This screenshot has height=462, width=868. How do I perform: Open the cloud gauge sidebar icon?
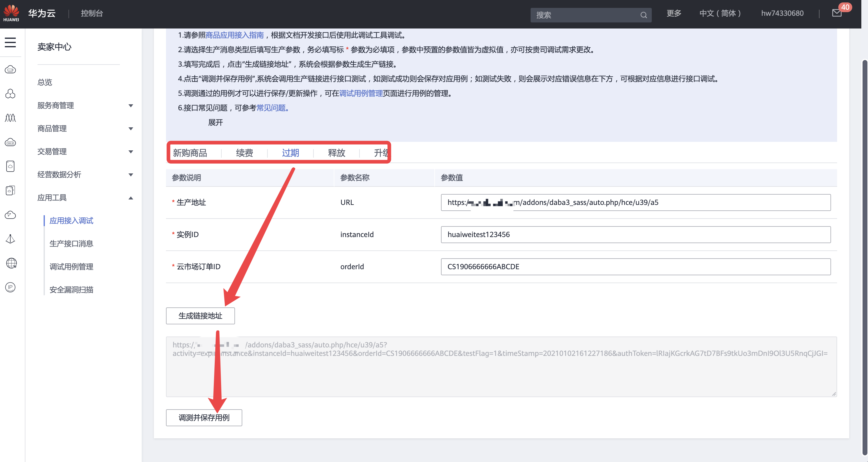pos(10,215)
